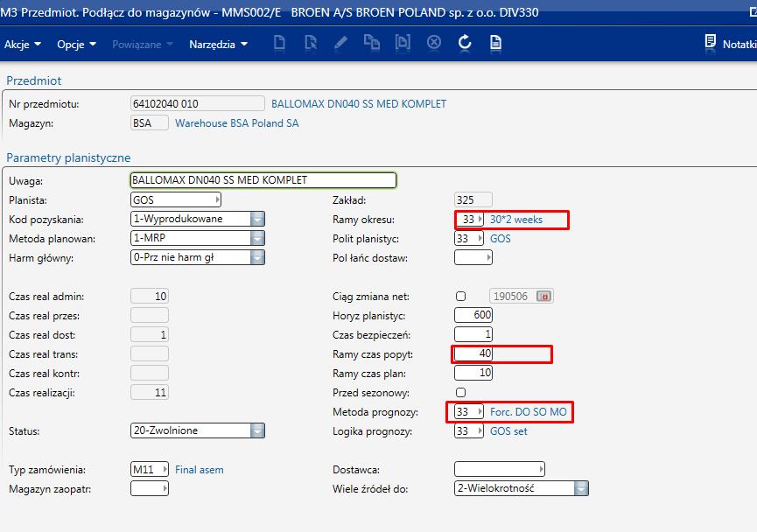Screen dimensions: 757x532
Task: Expand Metoda planowan dropdown
Action: 257,238
